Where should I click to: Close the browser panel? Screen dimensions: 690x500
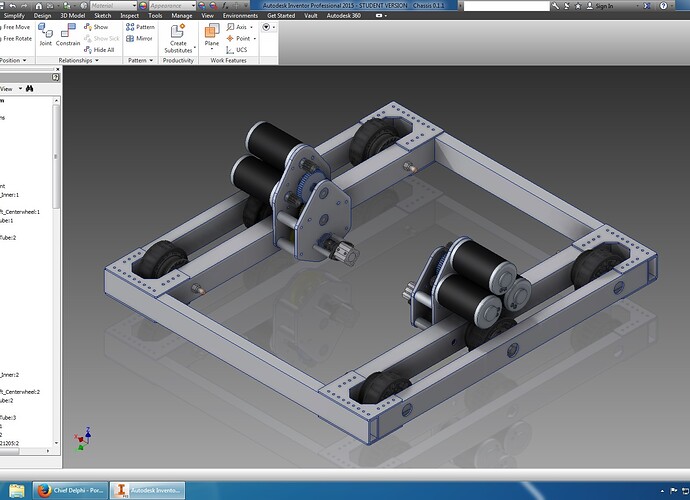[x=57, y=69]
